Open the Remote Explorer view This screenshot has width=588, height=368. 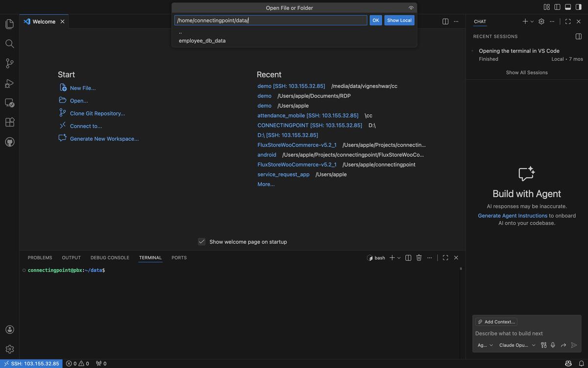(9, 103)
